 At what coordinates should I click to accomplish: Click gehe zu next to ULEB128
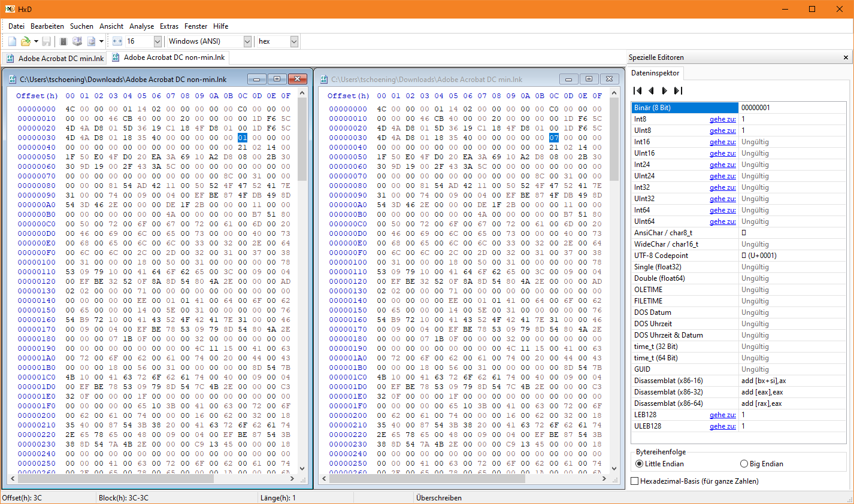(x=723, y=426)
